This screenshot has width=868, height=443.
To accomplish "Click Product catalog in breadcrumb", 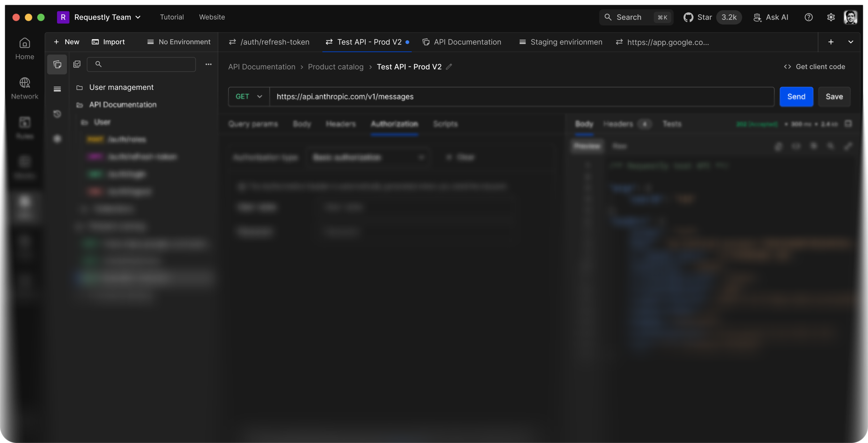I will 336,66.
